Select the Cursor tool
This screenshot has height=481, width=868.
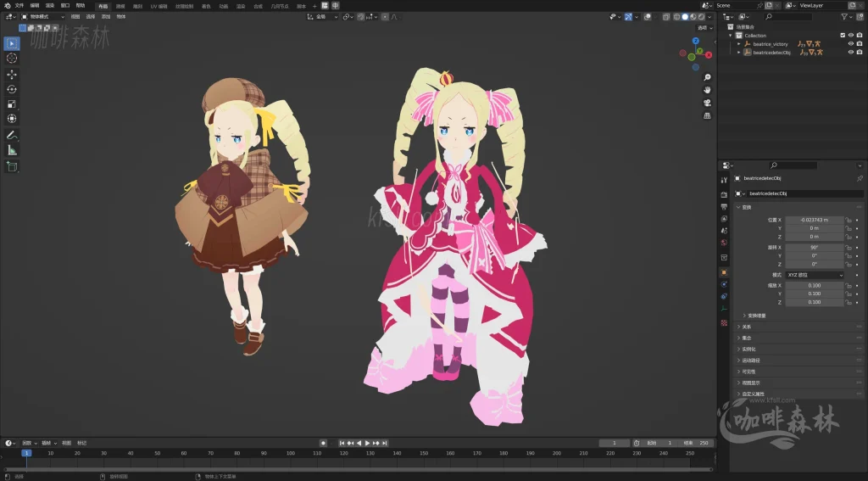point(12,59)
